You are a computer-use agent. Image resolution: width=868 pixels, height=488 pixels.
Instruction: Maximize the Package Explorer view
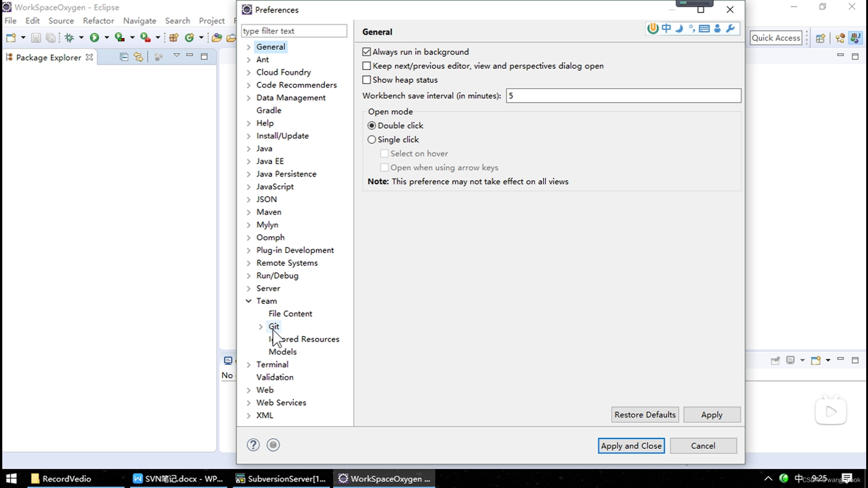click(x=204, y=56)
